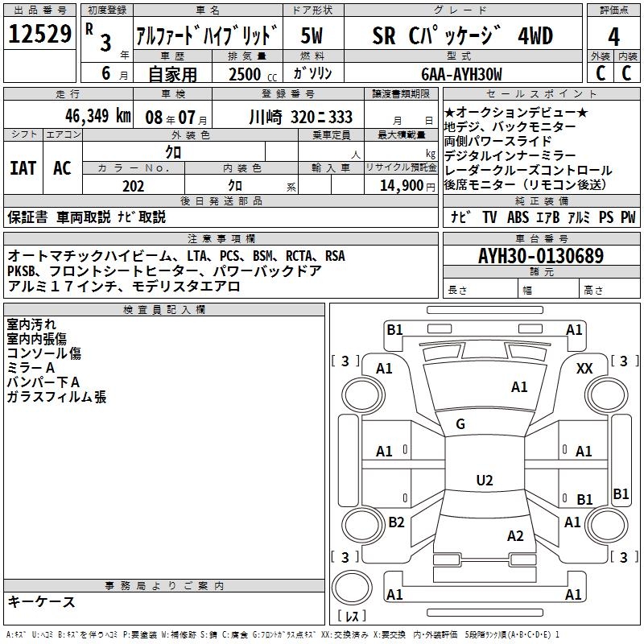
Task: Select the model code 6AA-AYH30W
Action: click(x=463, y=74)
